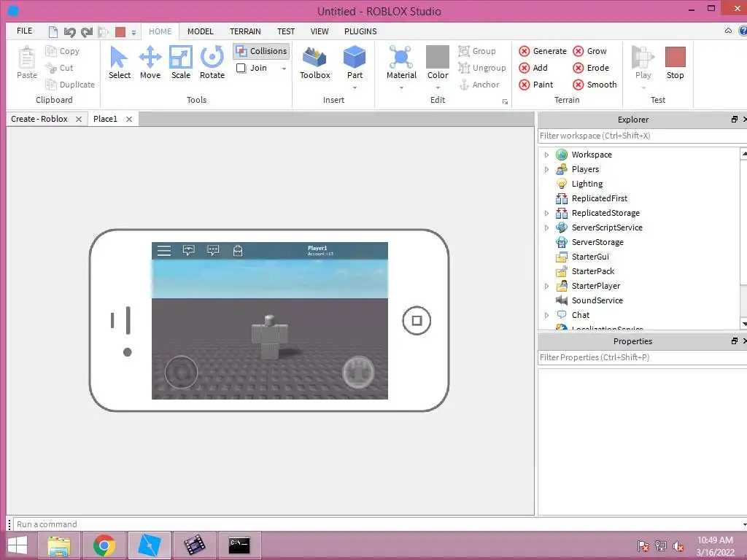Open the Material dropdown arrow
This screenshot has height=560, width=747.
(x=401, y=87)
